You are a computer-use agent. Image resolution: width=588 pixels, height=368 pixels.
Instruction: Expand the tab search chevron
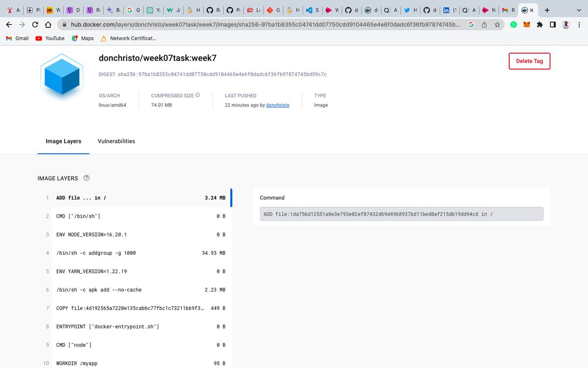coord(579,10)
